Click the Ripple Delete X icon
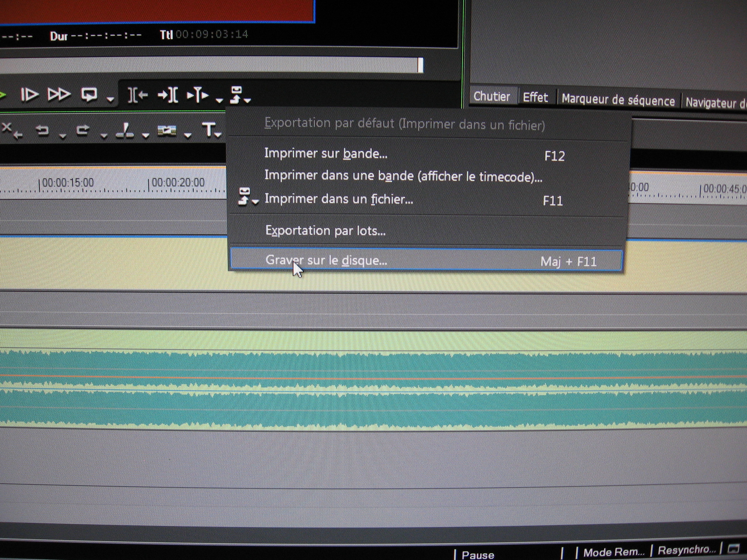The image size is (747, 560). pyautogui.click(x=12, y=130)
